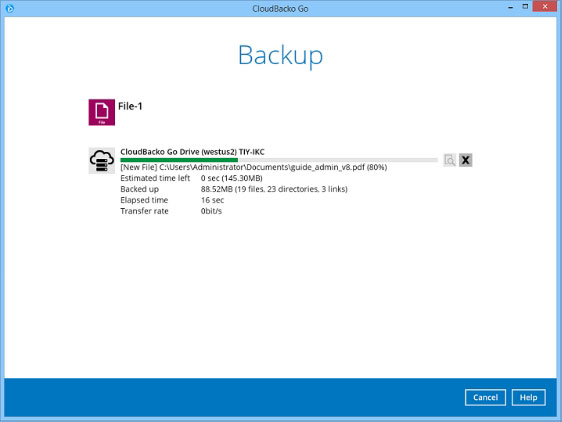The width and height of the screenshot is (562, 422).
Task: Click the CloudBacko Go app logo in title bar
Action: (10, 8)
